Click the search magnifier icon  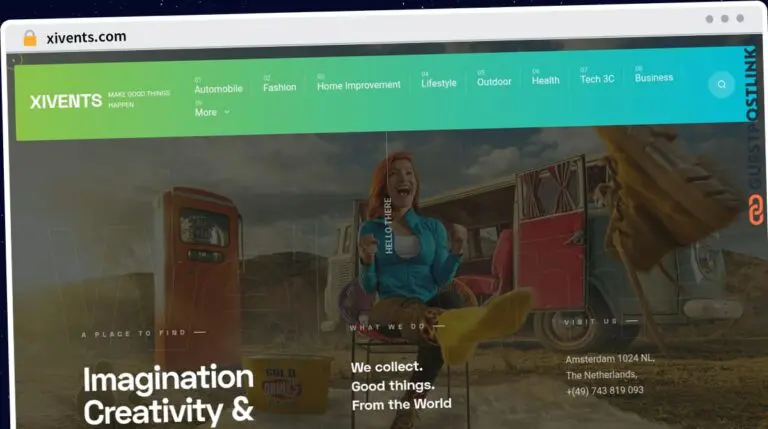click(721, 85)
